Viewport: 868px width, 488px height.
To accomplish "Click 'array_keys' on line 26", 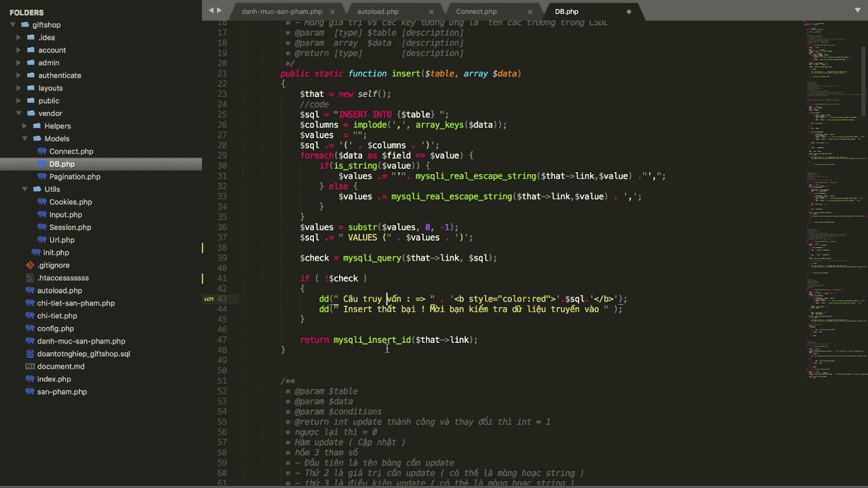I will click(x=439, y=125).
